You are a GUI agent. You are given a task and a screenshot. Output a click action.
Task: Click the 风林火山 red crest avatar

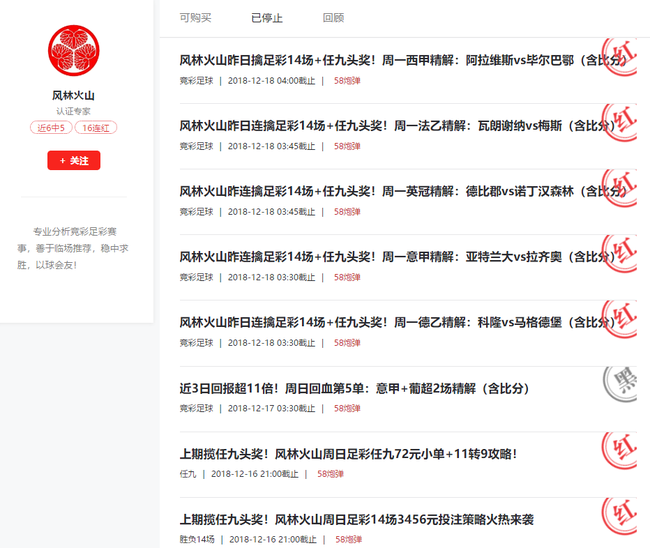pos(74,51)
